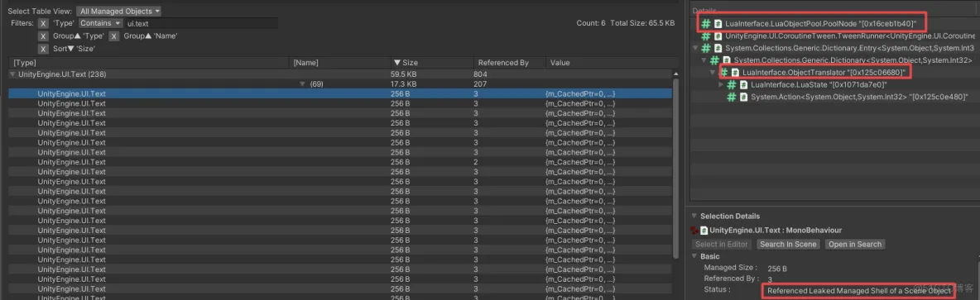The image size is (980, 300).
Task: Remove the 'Type' Contains filter with its X
Action: point(43,23)
